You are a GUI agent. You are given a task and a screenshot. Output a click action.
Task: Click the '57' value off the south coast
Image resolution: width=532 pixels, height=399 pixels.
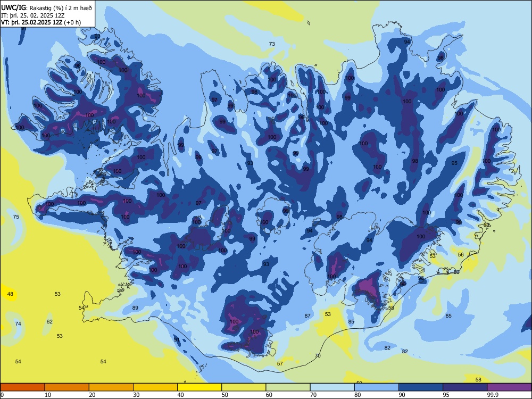point(280,364)
